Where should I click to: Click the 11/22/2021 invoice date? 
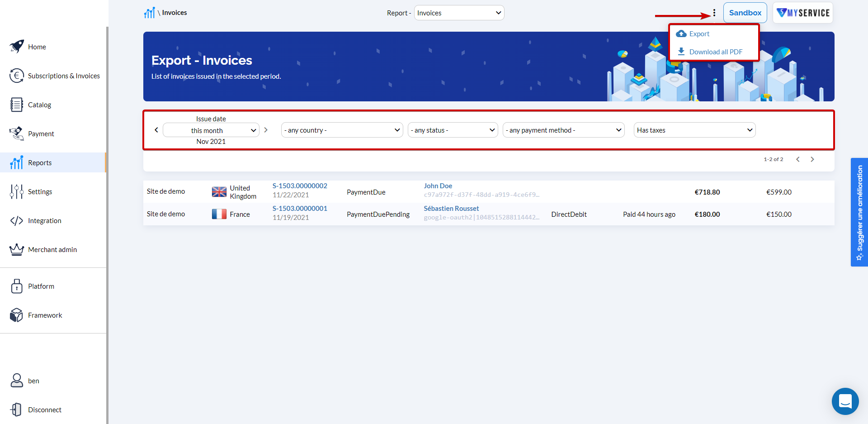291,195
